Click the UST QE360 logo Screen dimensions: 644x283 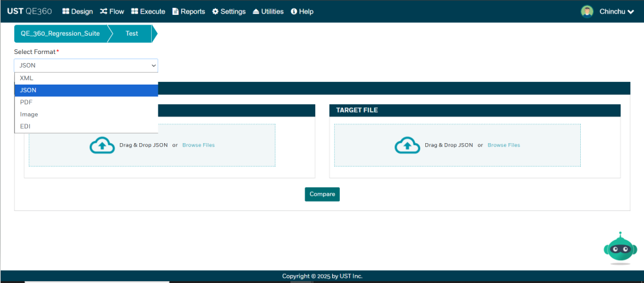click(x=29, y=11)
